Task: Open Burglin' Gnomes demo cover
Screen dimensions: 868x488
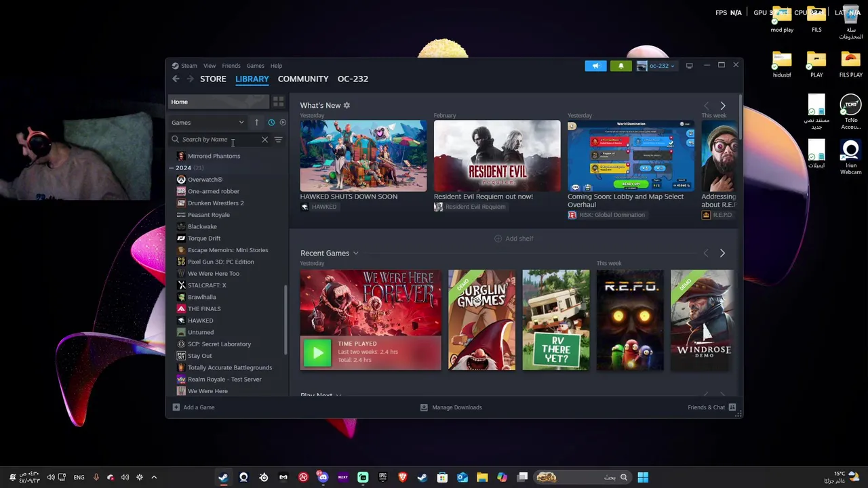Action: pyautogui.click(x=481, y=320)
